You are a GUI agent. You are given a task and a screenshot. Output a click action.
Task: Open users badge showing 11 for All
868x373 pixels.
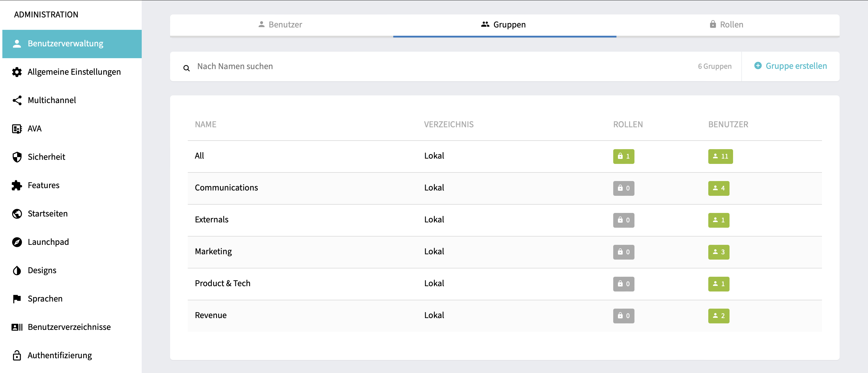tap(720, 156)
